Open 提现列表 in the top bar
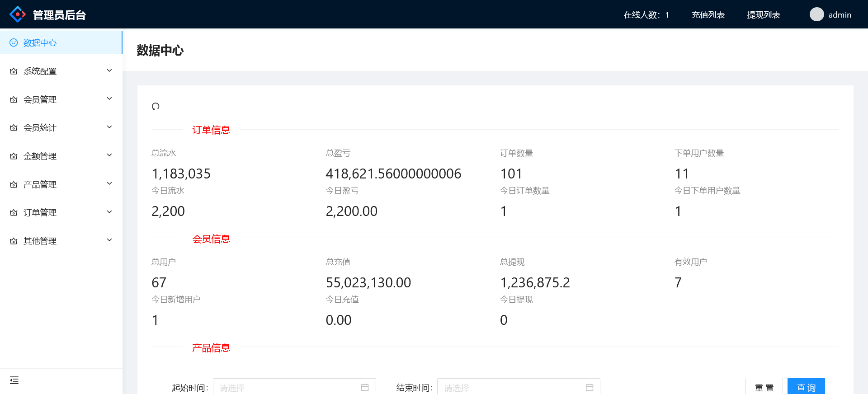 [x=764, y=15]
